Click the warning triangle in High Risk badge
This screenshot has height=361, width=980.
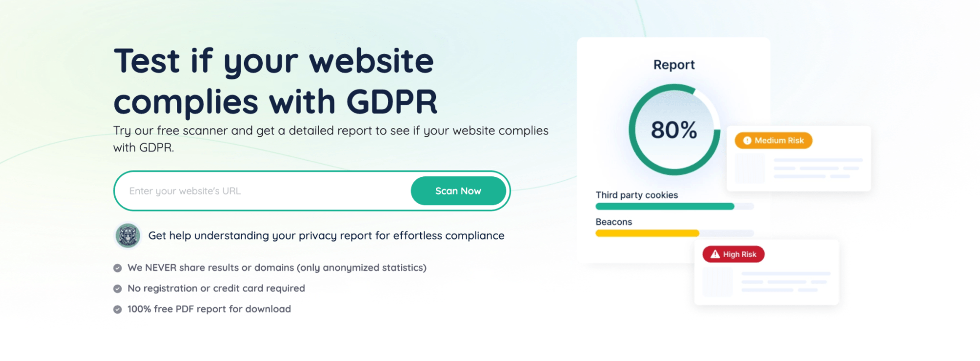715,254
